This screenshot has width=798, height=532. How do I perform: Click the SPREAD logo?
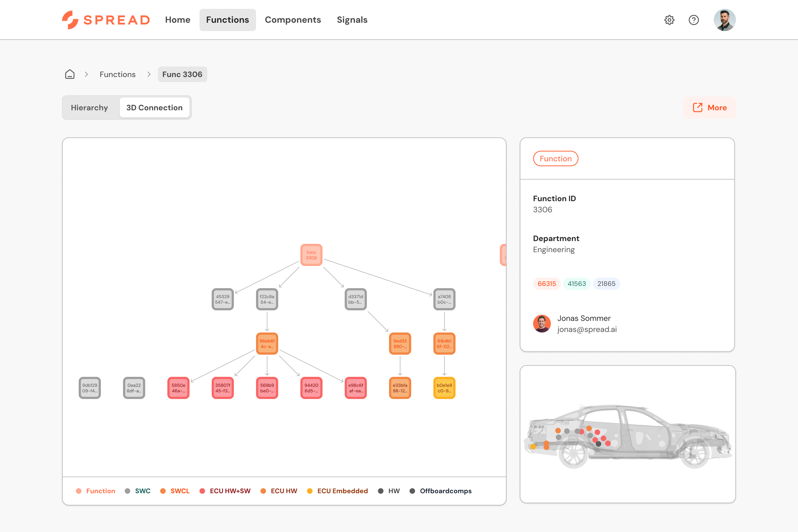106,20
